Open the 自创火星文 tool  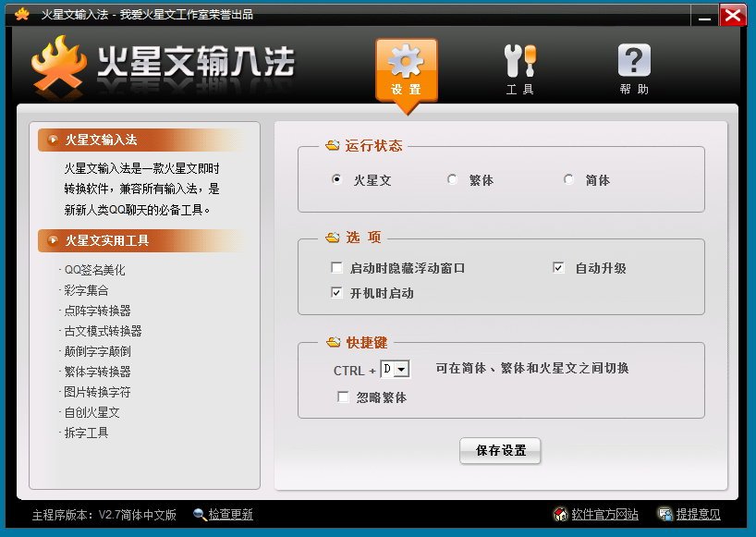point(91,412)
